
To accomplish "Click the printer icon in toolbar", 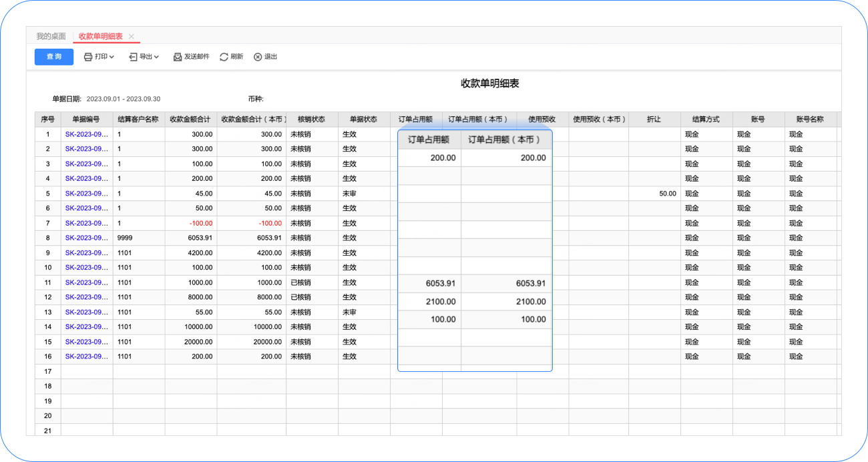I will [x=87, y=57].
